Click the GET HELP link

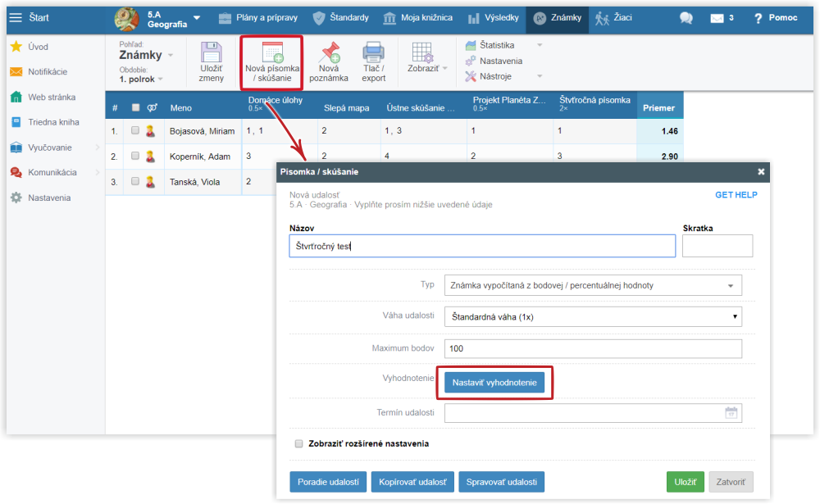pyautogui.click(x=736, y=195)
